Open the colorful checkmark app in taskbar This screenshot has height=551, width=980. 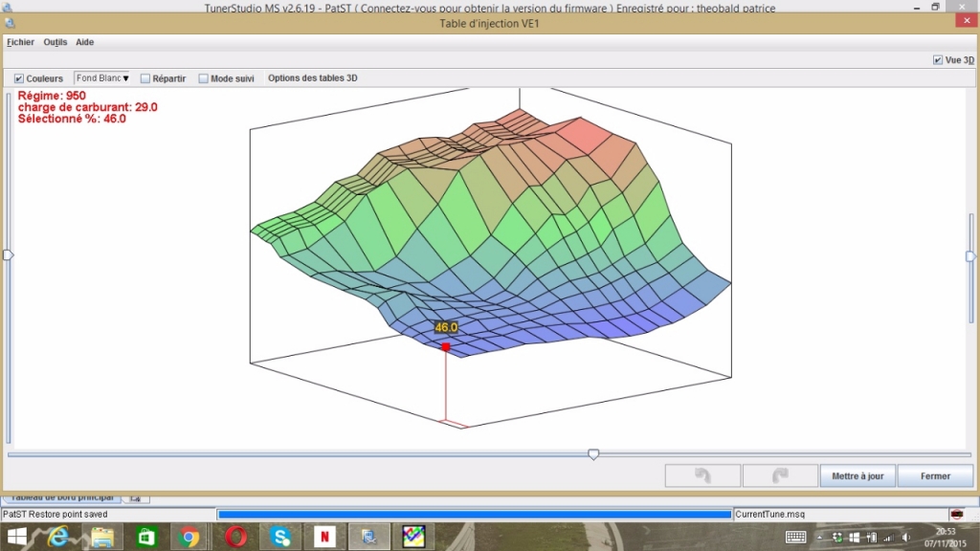[x=413, y=537]
